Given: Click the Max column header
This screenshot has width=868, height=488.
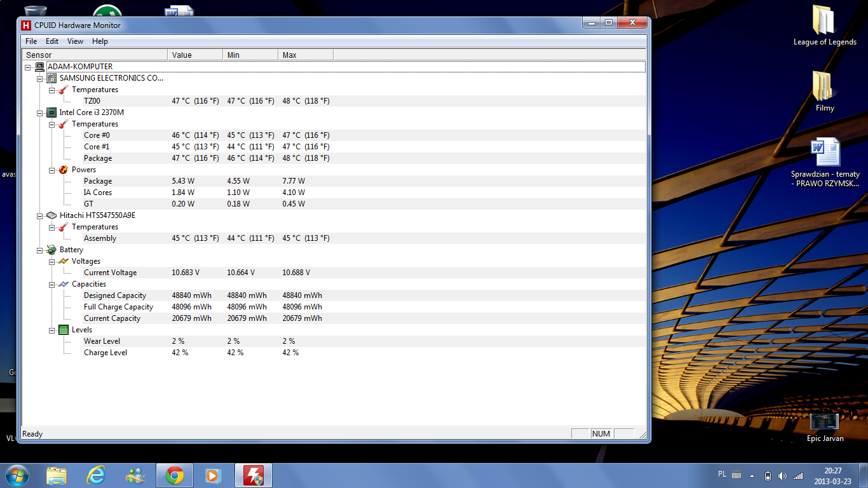Looking at the screenshot, I should [306, 55].
